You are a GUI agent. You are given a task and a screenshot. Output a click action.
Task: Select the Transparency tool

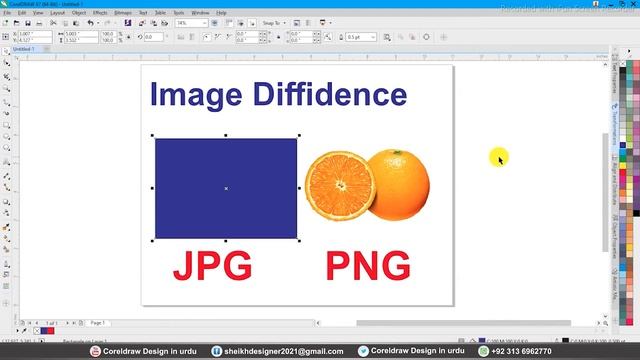(x=6, y=213)
